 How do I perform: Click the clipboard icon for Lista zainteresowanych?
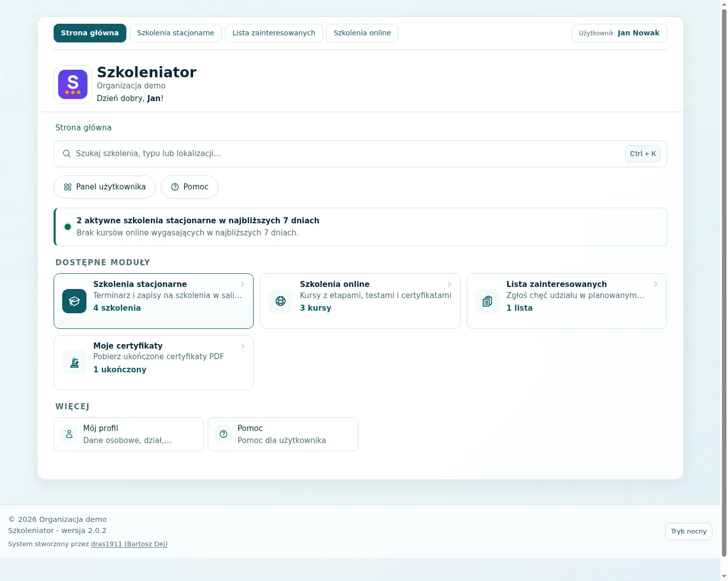click(487, 301)
